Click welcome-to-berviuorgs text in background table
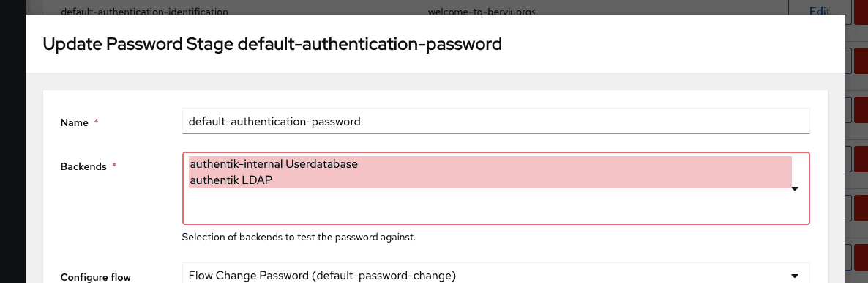Image resolution: width=868 pixels, height=283 pixels. [x=482, y=11]
